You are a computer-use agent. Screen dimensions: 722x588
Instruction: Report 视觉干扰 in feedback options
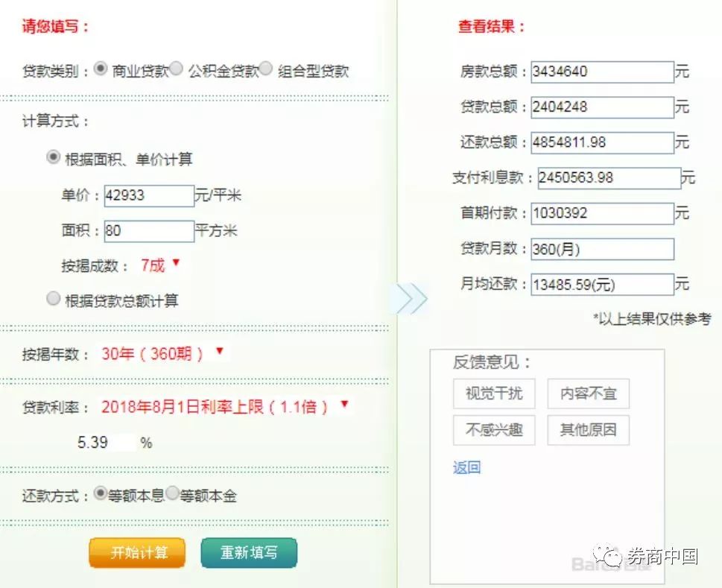(493, 393)
